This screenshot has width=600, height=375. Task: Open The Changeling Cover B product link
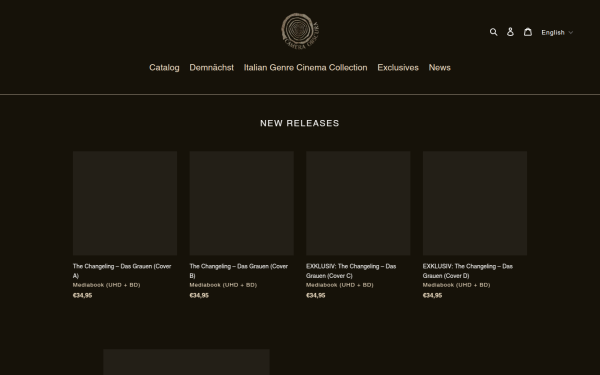tap(239, 271)
